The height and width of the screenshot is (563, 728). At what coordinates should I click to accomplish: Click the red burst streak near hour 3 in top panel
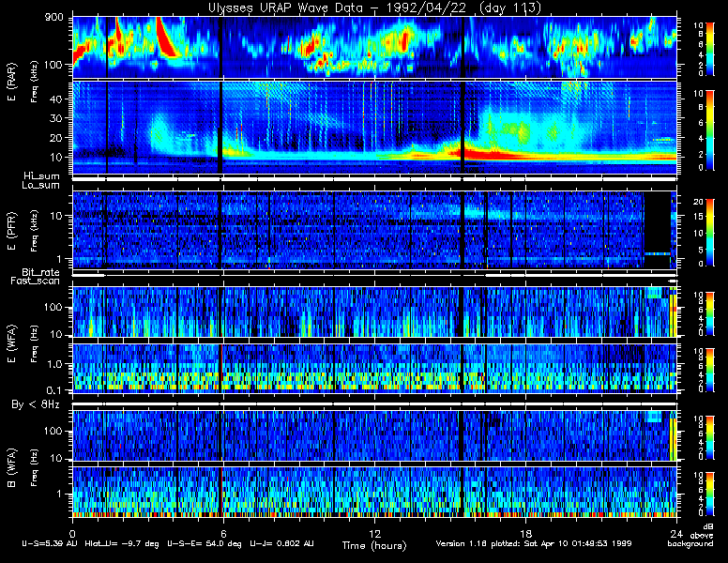point(166,38)
